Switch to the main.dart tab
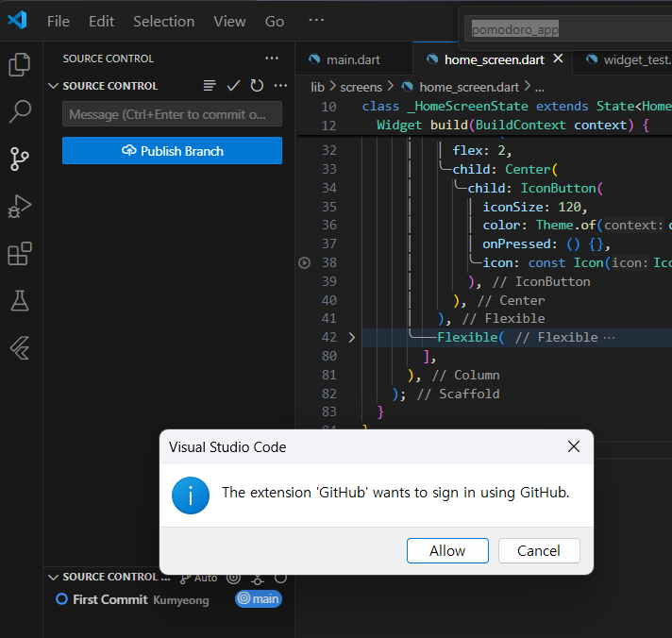672x638 pixels. 353,59
